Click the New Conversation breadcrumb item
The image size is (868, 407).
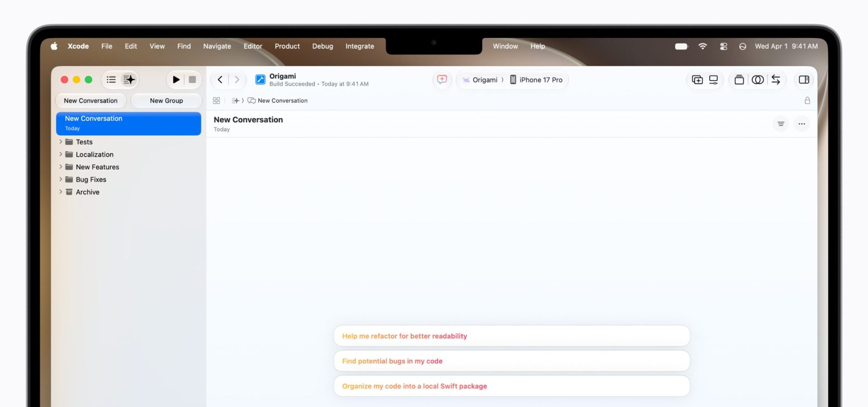click(x=278, y=100)
